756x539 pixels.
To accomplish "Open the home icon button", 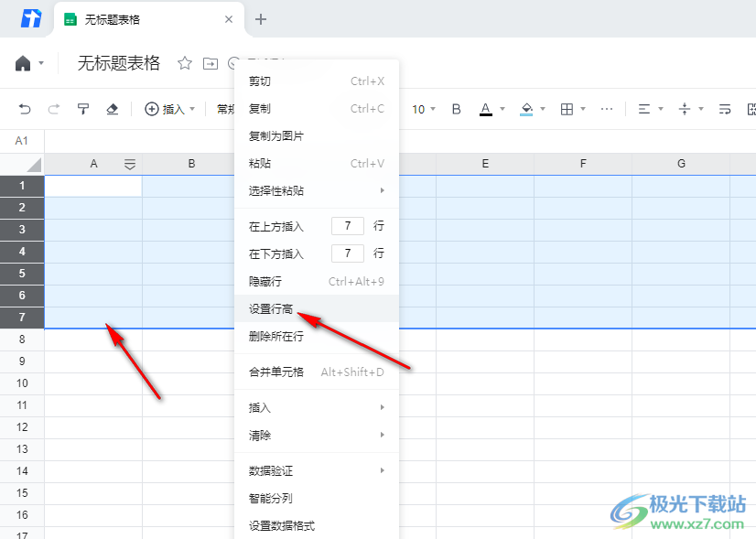I will 23,63.
